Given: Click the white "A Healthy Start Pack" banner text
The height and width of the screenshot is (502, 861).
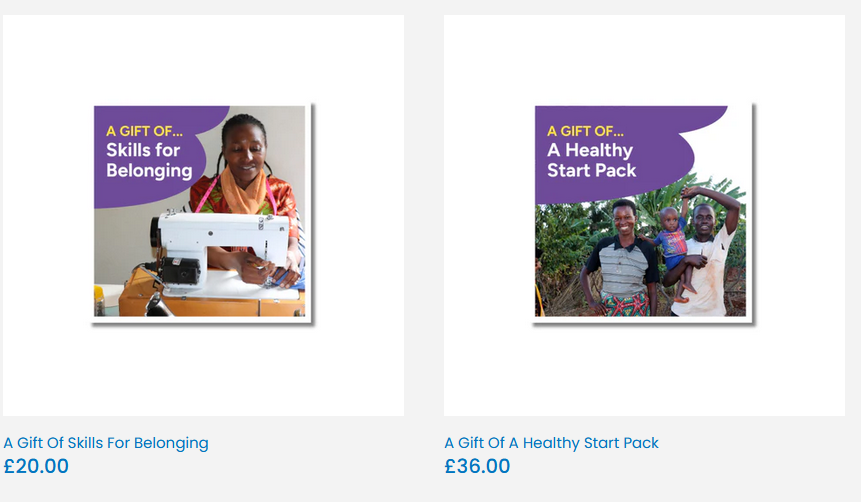Looking at the screenshot, I should point(591,160).
